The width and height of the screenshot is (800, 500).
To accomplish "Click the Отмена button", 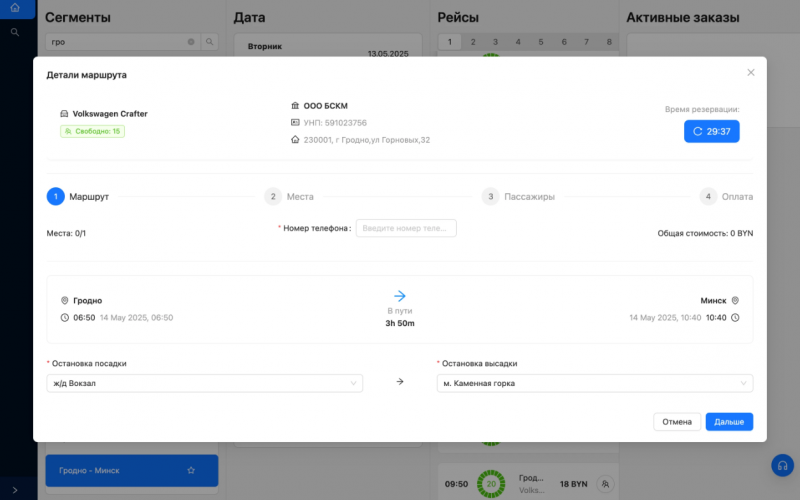I will click(676, 422).
